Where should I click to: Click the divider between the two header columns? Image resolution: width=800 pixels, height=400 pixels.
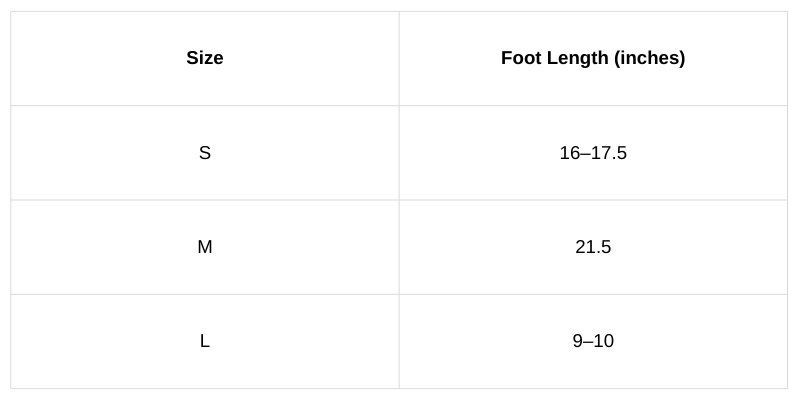click(399, 58)
